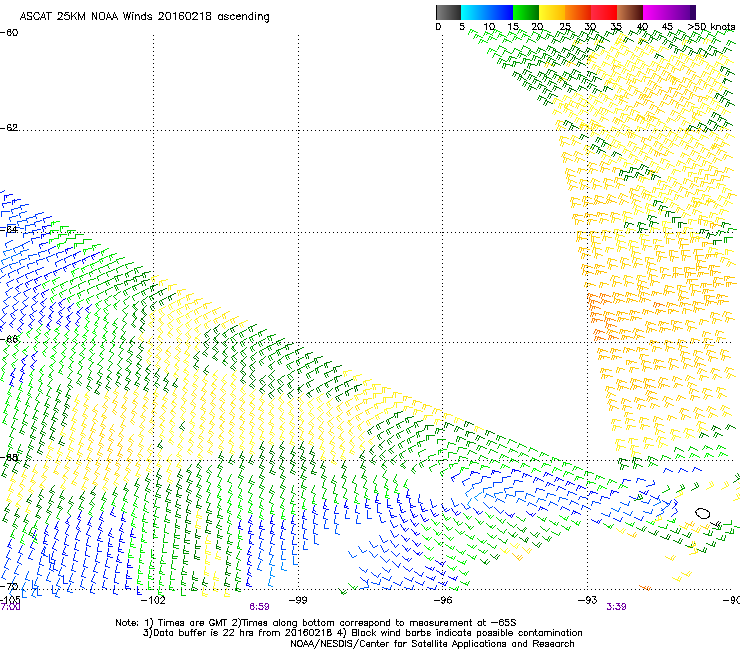The height and width of the screenshot is (650, 740).
Task: Click the "-93" longitude label
Action: pos(588,600)
